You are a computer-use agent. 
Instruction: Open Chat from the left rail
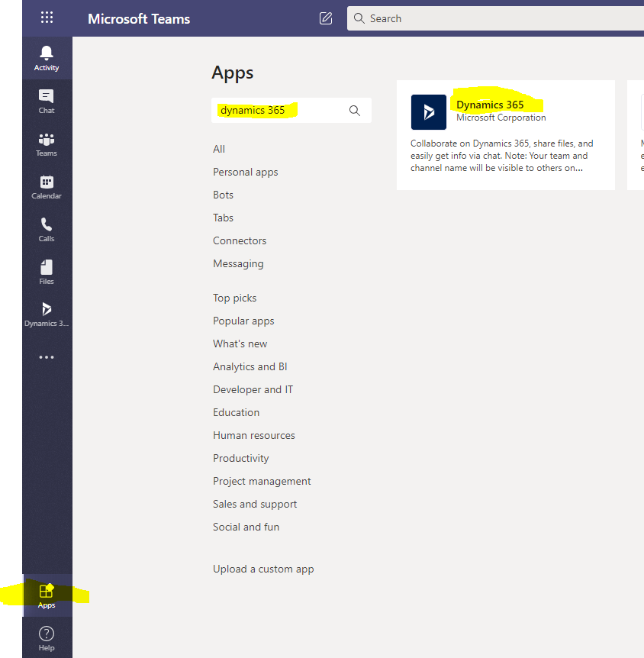click(x=47, y=101)
